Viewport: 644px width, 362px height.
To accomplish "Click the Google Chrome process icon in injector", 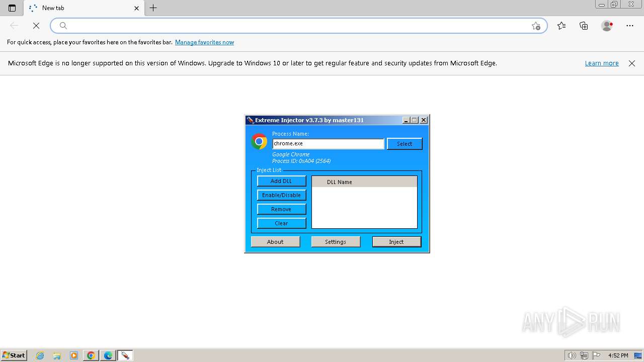I will tap(259, 142).
